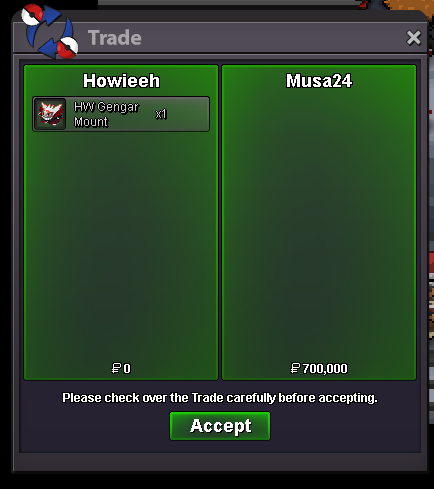Image resolution: width=434 pixels, height=489 pixels.
Task: Select the HW Gengar Mount icon
Action: 50,114
